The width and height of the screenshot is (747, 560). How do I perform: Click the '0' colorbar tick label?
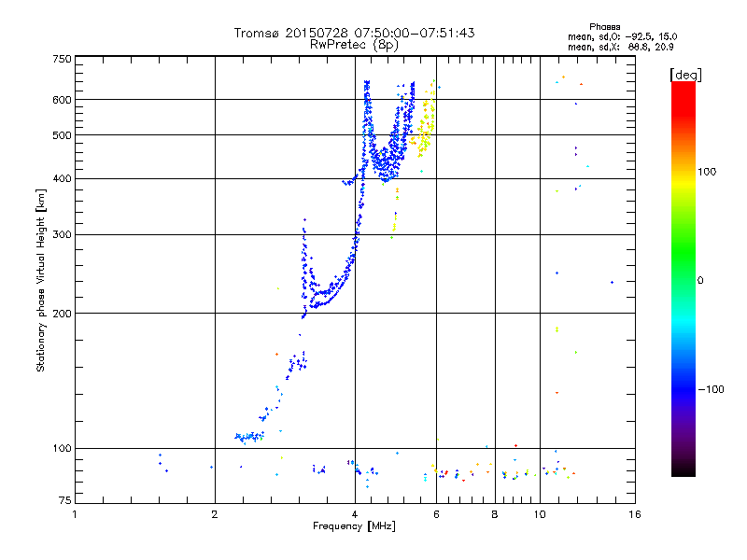click(700, 281)
